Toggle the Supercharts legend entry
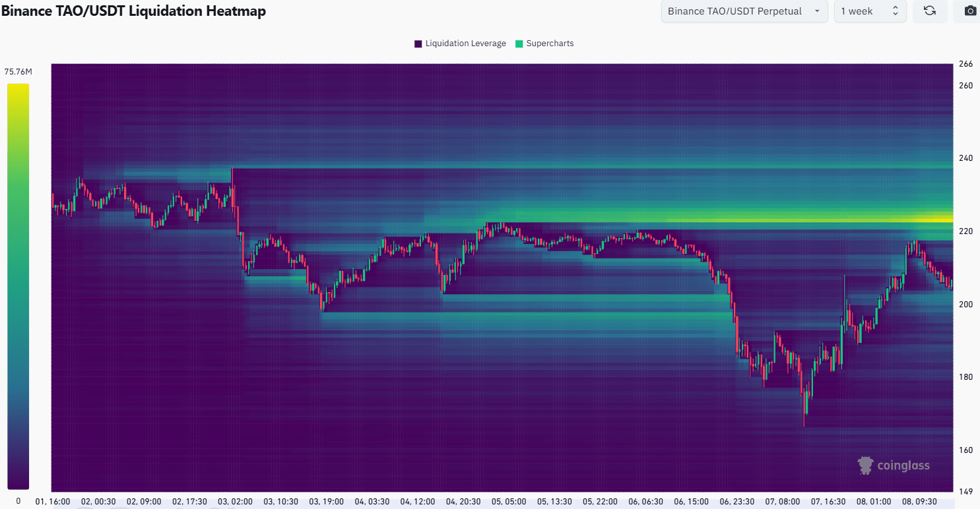Screen dimensions: 980x509 pyautogui.click(x=550, y=44)
